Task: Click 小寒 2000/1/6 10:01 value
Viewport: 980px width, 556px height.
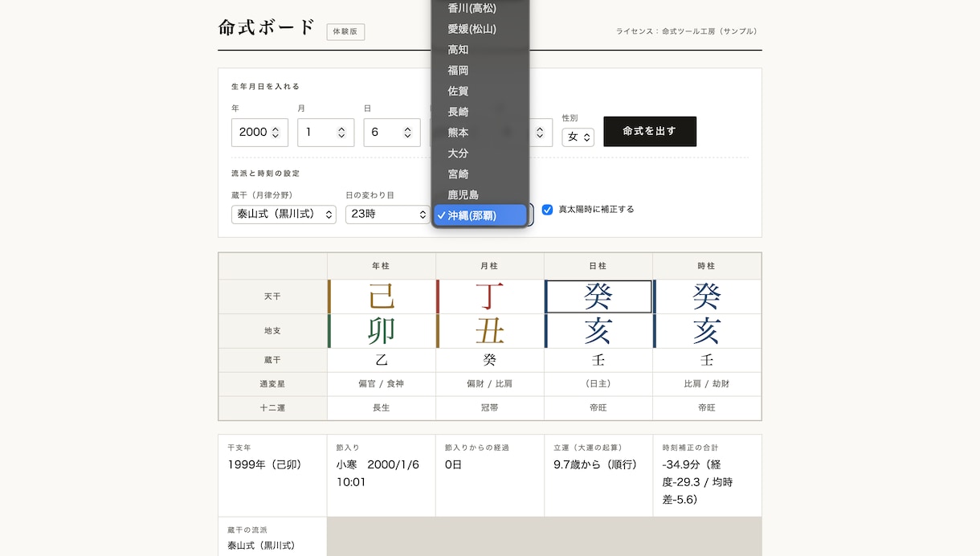Action: [378, 473]
